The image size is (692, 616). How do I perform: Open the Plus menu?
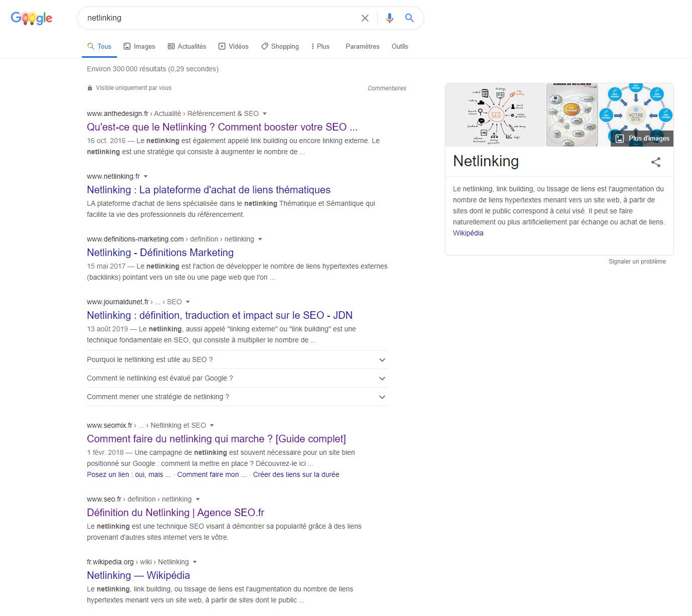[320, 46]
